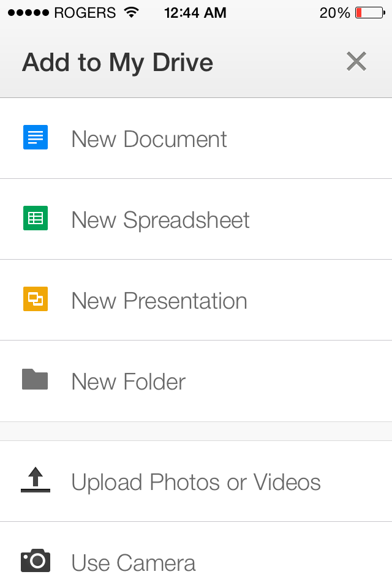This screenshot has width=392, height=588.
Task: Tap the battery indicator icon
Action: click(x=370, y=13)
